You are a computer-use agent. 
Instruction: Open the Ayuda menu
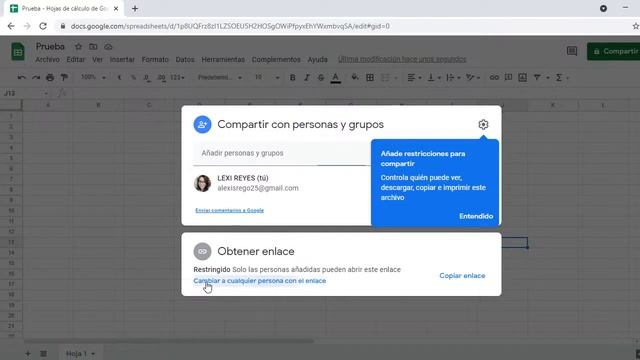click(318, 60)
